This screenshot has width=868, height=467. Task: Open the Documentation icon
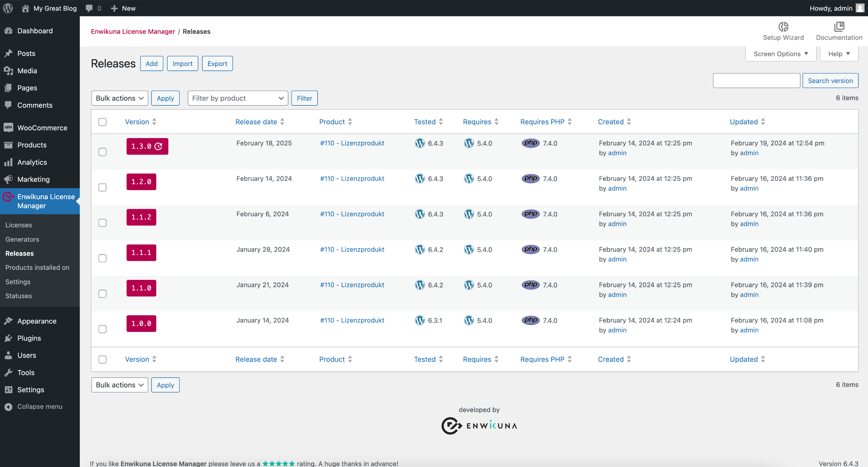[x=839, y=27]
